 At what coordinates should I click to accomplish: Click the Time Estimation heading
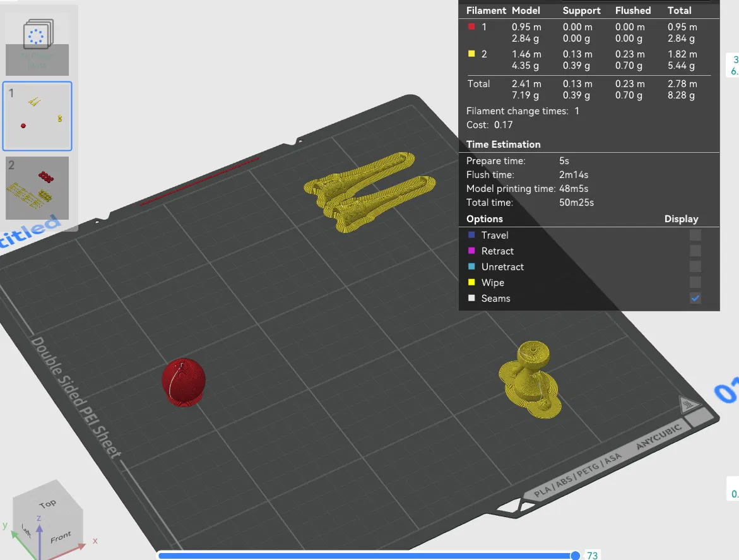click(x=504, y=144)
